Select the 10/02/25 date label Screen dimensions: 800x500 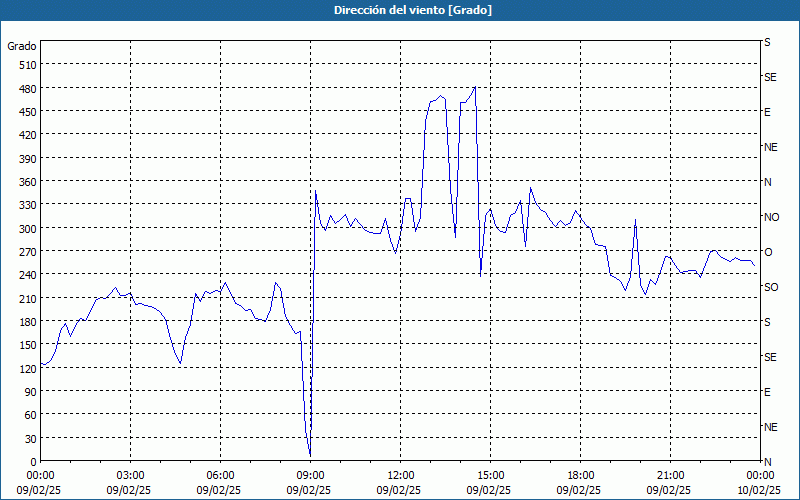pyautogui.click(x=759, y=490)
